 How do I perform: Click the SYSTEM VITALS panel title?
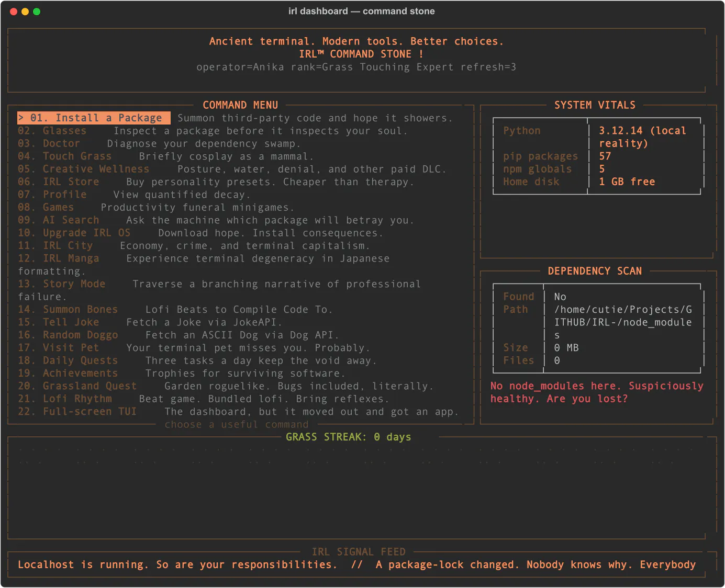point(595,105)
